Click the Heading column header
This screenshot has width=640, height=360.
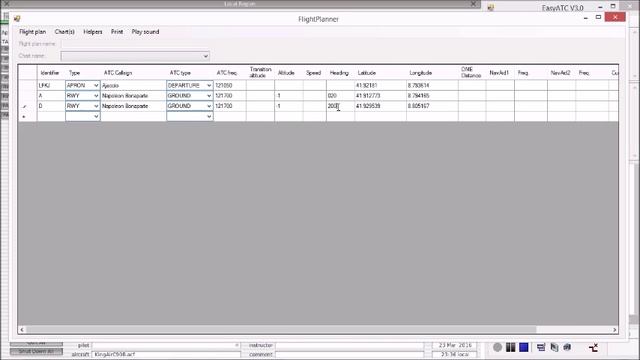(x=340, y=73)
